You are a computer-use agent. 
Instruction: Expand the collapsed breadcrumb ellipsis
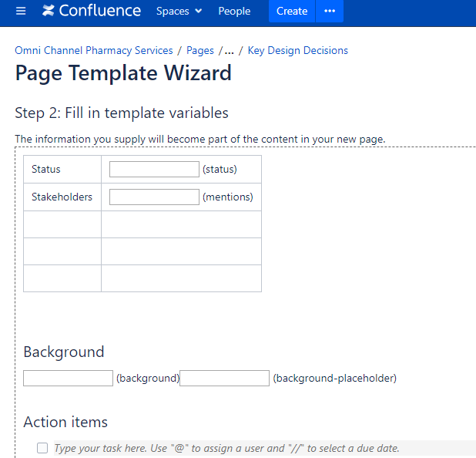point(230,51)
